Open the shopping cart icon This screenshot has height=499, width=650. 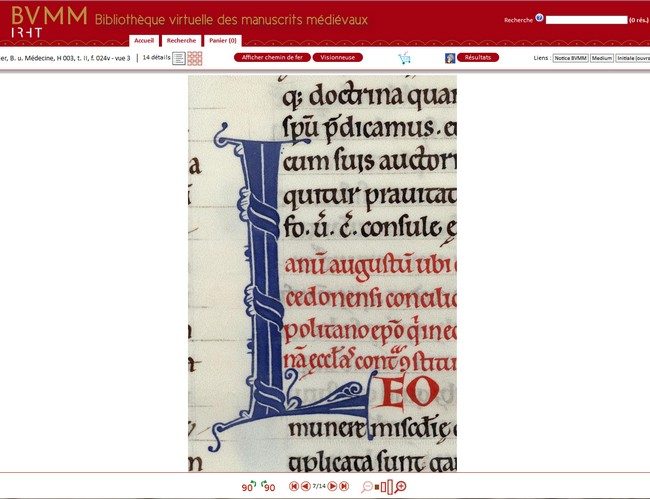pos(404,58)
